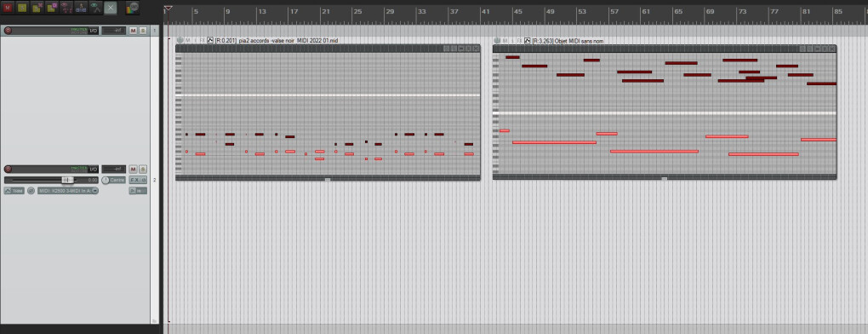Click the yellow S solo toolbar icon

click(x=22, y=8)
